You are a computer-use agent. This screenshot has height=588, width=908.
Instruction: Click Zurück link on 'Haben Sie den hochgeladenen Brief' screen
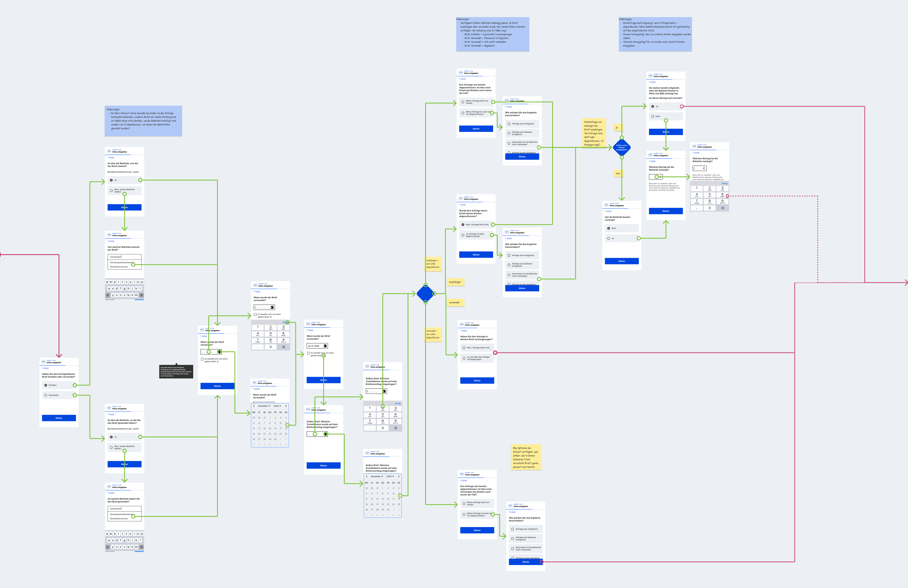pos(45,368)
